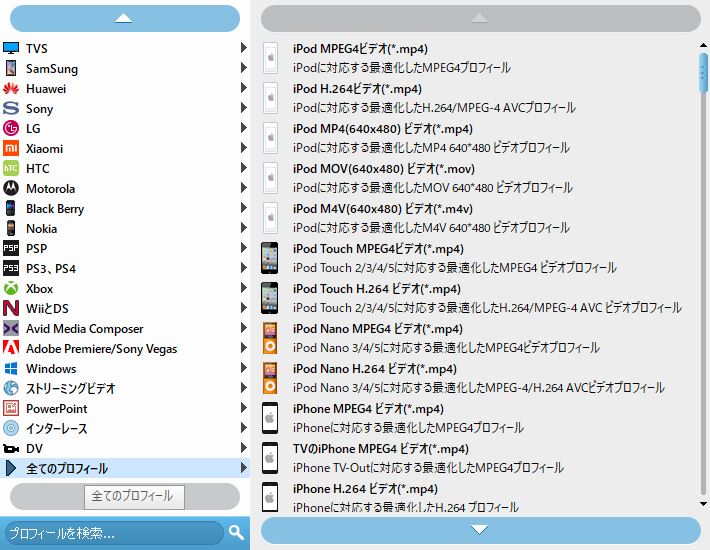Click the PSP logo icon
The width and height of the screenshot is (710, 550).
tap(11, 248)
